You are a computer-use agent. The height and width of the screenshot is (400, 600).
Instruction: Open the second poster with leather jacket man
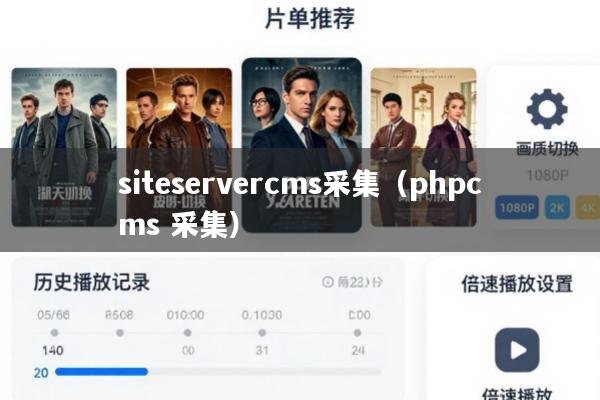pyautogui.click(x=179, y=147)
